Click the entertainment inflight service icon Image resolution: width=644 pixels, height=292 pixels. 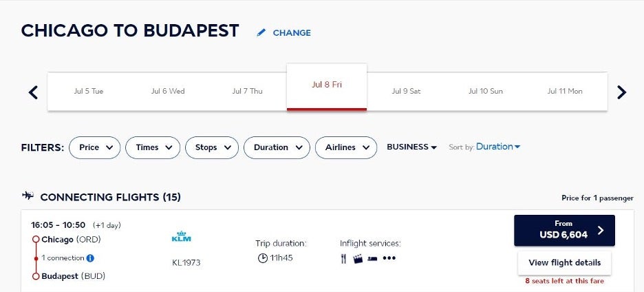(x=358, y=259)
